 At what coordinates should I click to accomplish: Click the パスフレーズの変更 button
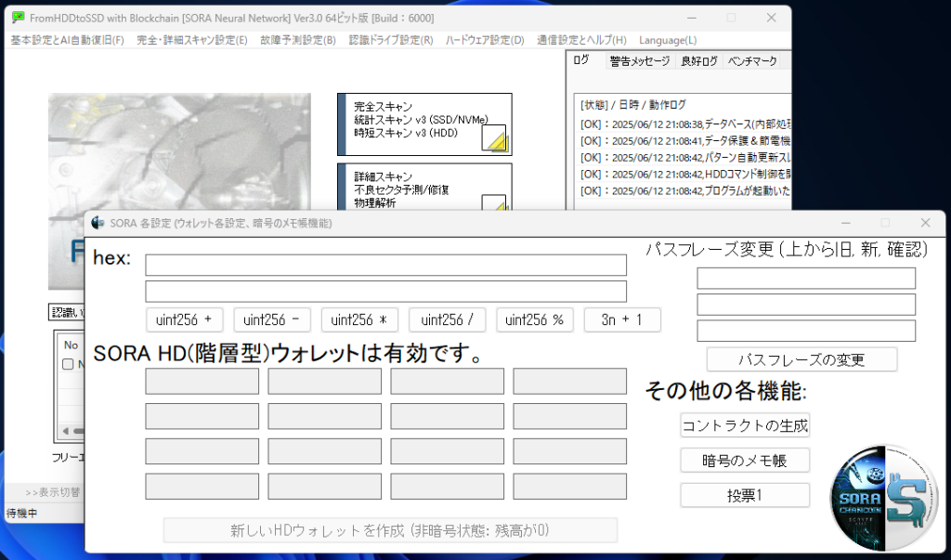tap(801, 359)
